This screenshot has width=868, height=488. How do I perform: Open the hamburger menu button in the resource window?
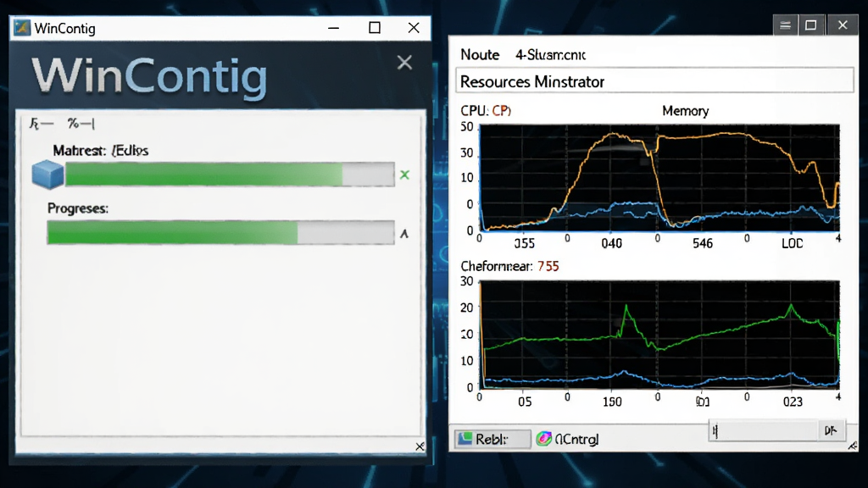[x=785, y=25]
